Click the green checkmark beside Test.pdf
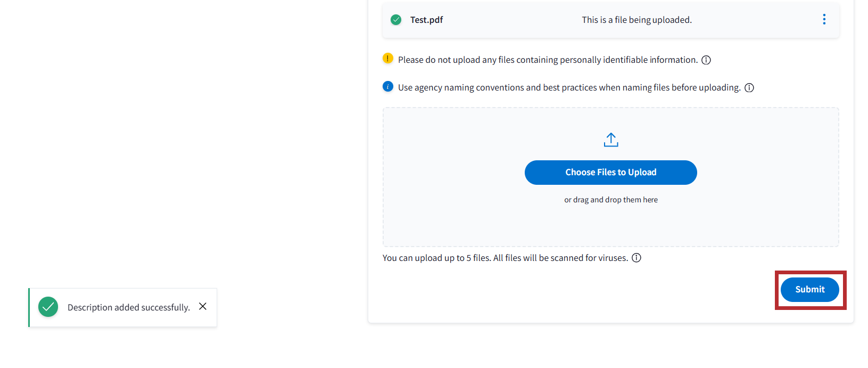Image resolution: width=868 pixels, height=368 pixels. (x=396, y=20)
